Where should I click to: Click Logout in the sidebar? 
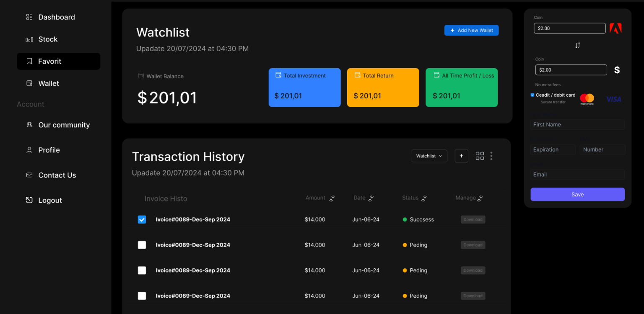click(50, 200)
